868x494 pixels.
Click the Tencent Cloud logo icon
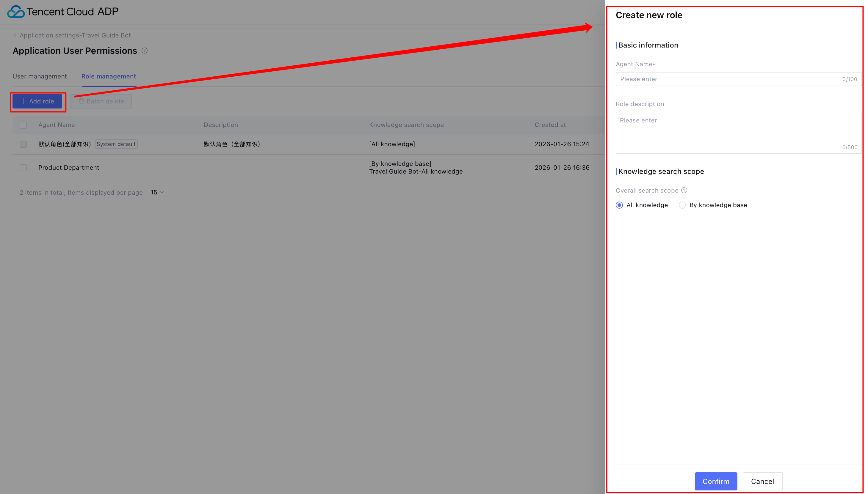click(15, 12)
